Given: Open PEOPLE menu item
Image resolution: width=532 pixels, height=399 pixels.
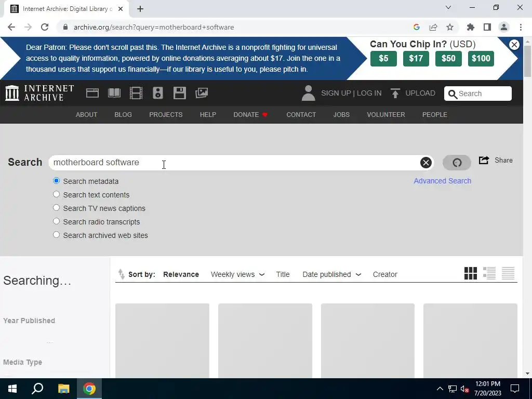Looking at the screenshot, I should 435,115.
